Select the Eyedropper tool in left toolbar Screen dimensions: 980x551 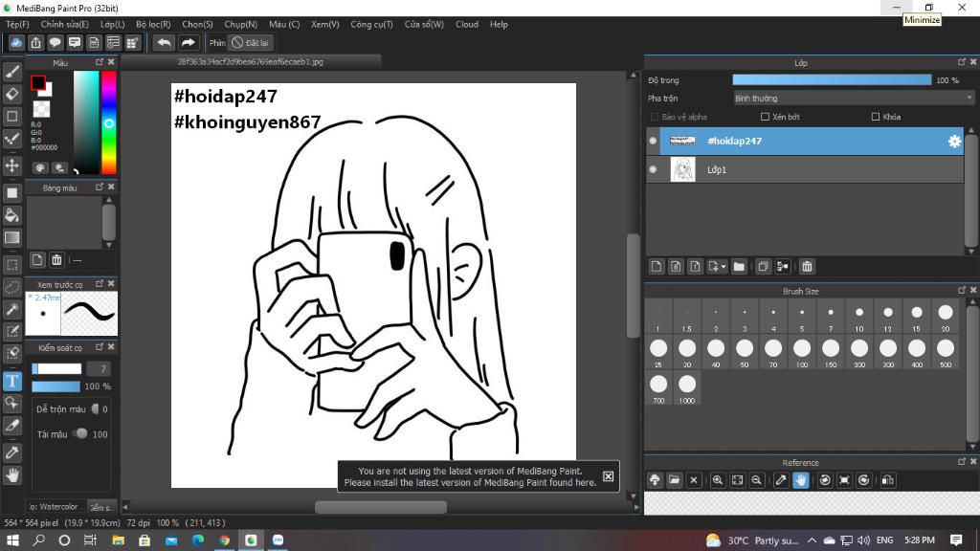[11, 452]
